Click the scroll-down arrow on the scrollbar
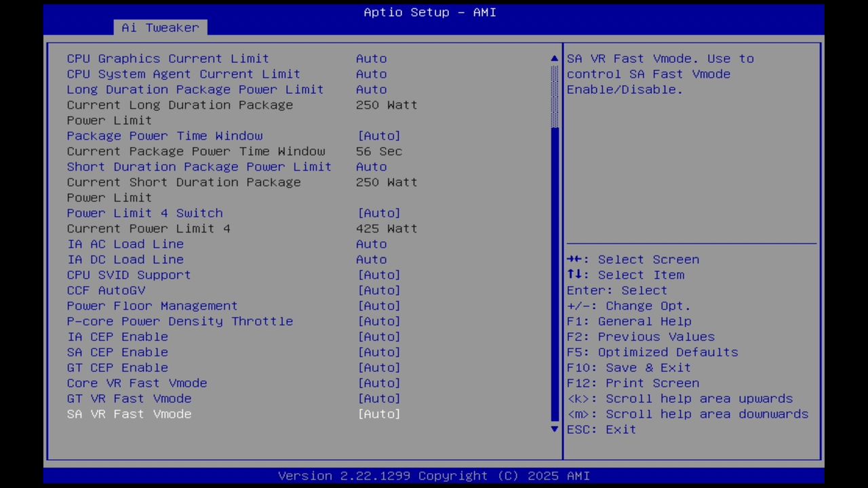Screen dimensions: 868x488 click(x=554, y=429)
